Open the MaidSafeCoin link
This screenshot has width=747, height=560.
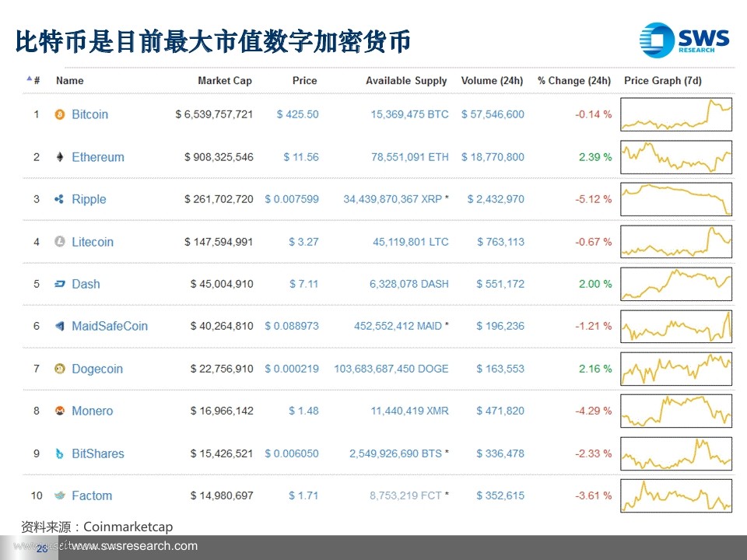click(x=110, y=326)
